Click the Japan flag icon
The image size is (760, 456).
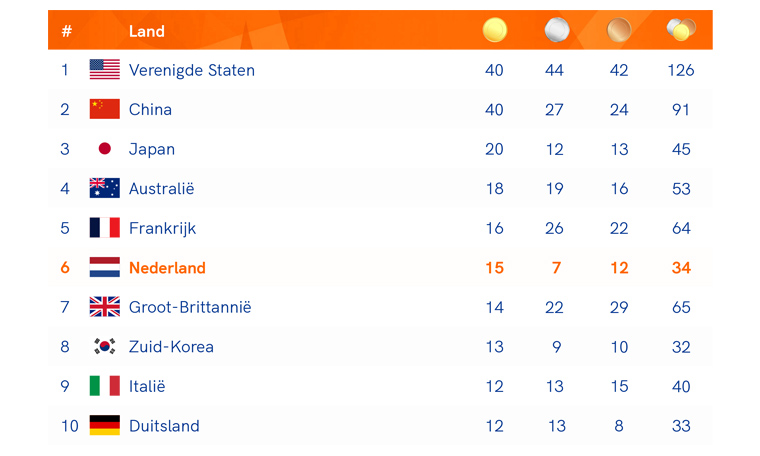(104, 149)
